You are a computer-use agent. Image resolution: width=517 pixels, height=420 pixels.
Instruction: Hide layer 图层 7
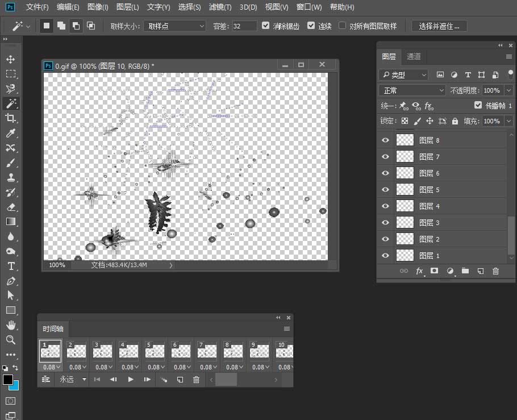pyautogui.click(x=385, y=157)
